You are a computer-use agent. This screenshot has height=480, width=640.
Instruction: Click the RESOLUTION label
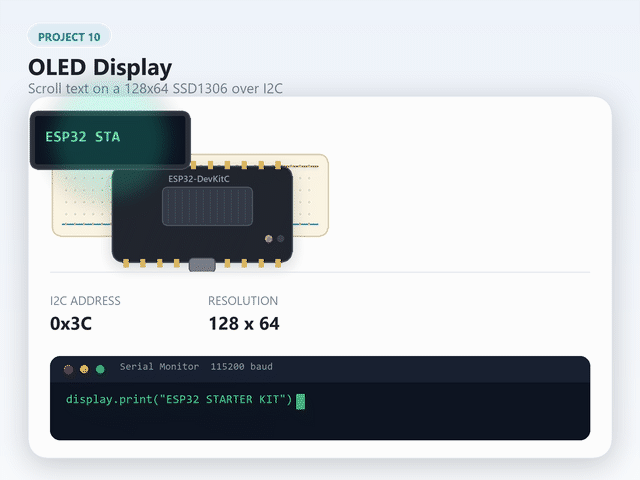click(243, 301)
